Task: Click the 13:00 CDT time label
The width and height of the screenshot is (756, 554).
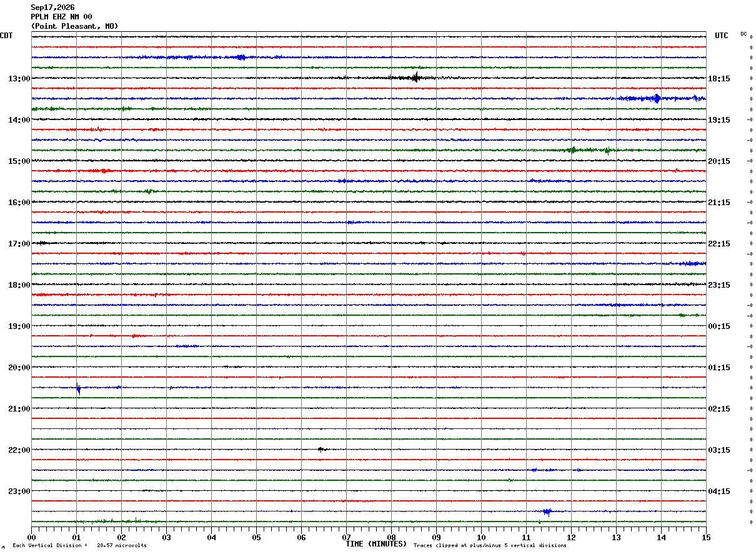Action: tap(19, 79)
